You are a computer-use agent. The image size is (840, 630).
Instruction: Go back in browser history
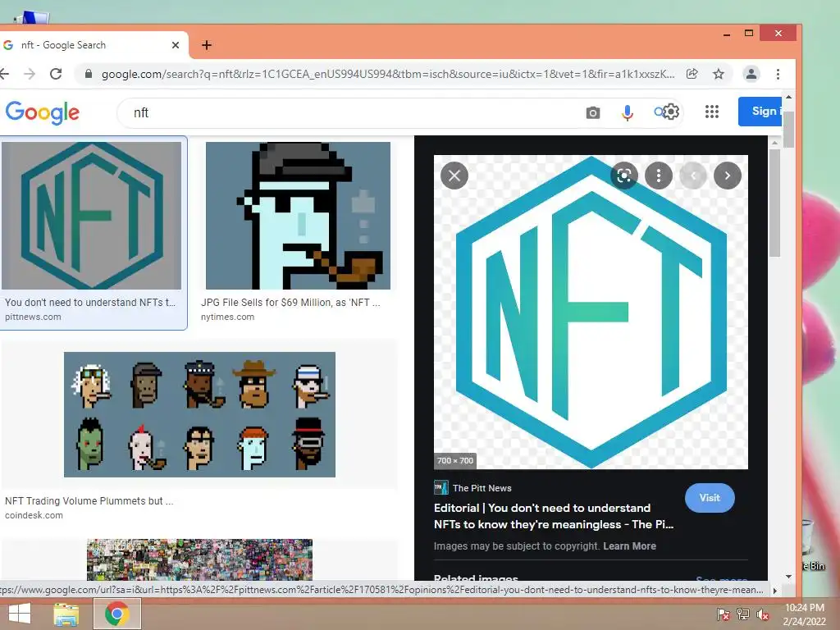pyautogui.click(x=4, y=73)
